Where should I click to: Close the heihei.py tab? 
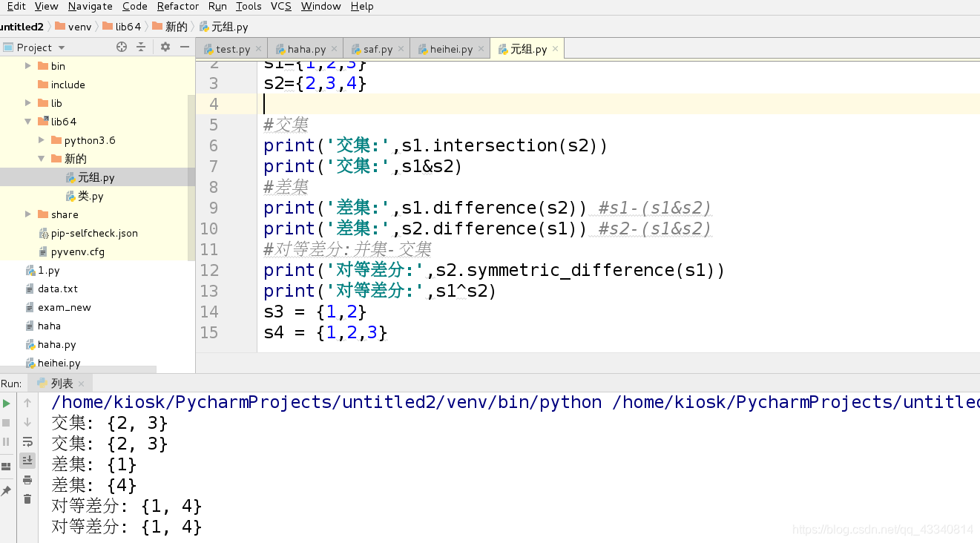point(481,49)
